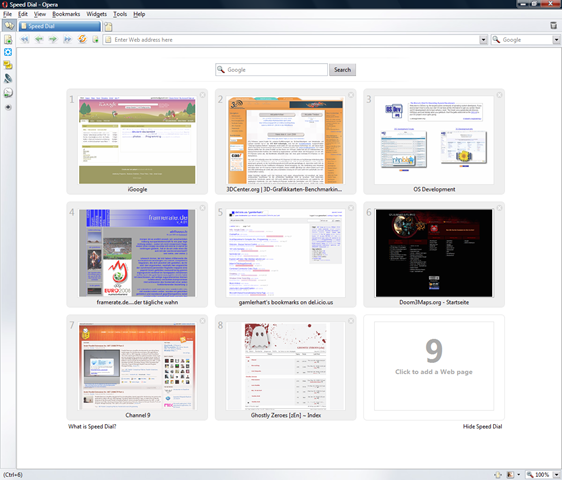
Task: Open the Widgets menu
Action: pyautogui.click(x=96, y=14)
